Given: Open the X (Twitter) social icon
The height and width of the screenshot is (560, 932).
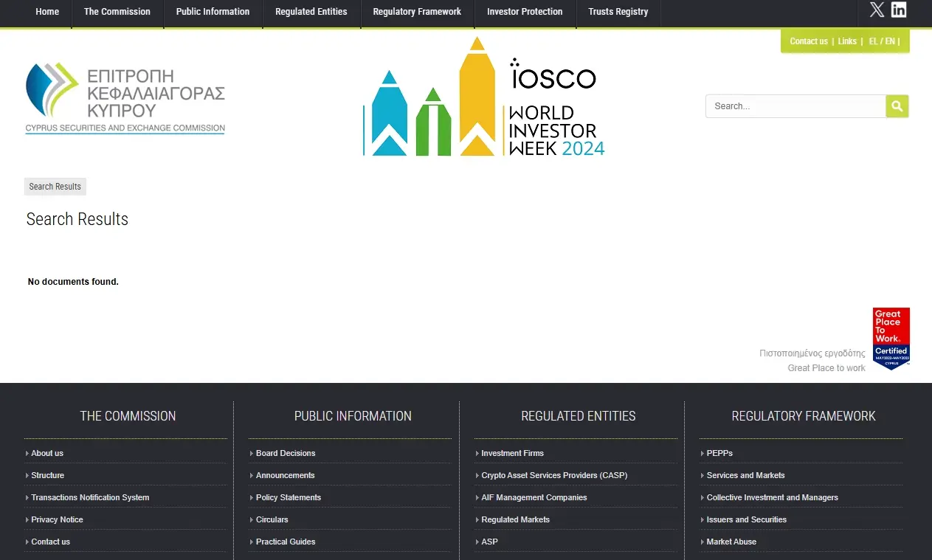Looking at the screenshot, I should point(877,10).
